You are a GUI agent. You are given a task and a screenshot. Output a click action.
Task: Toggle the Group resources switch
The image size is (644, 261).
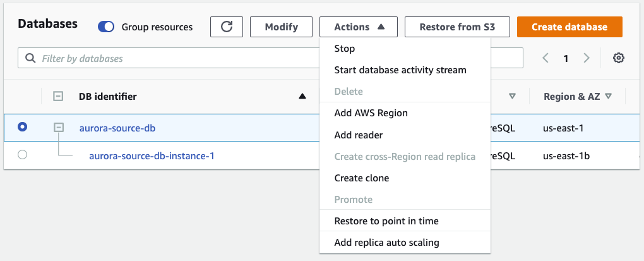pos(106,27)
